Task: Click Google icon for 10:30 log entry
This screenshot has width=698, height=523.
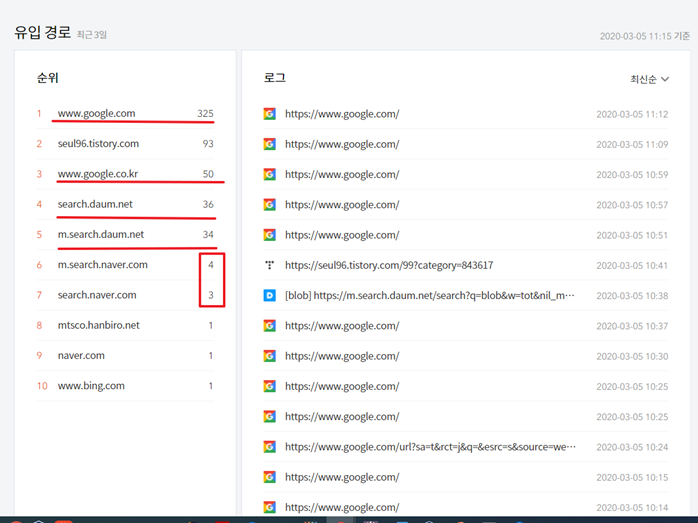Action: pyautogui.click(x=269, y=356)
